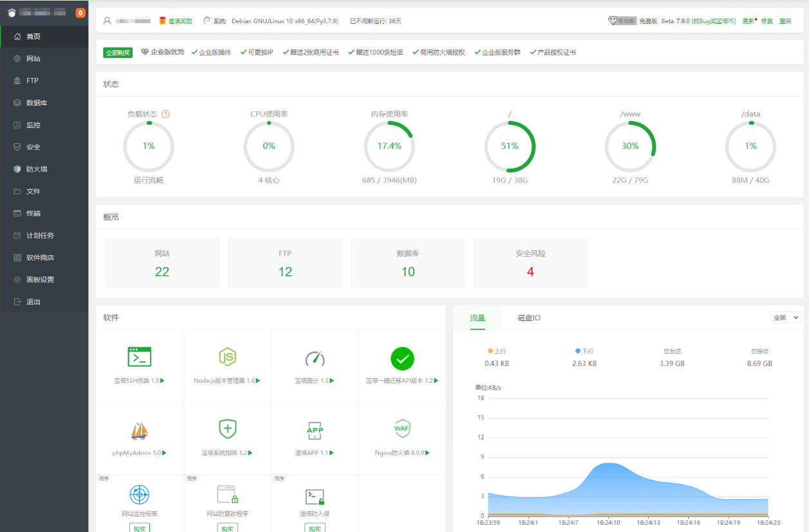
Task: Click the 堡塔APP icon
Action: tap(315, 430)
